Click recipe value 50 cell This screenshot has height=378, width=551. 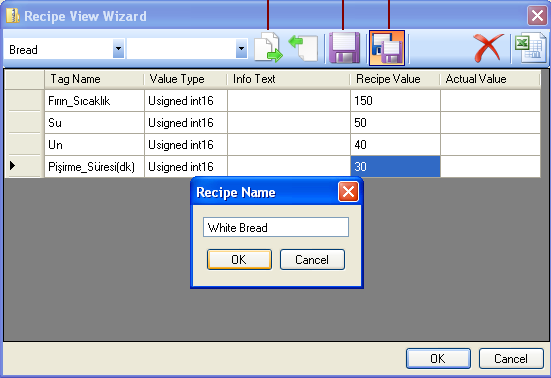click(x=395, y=123)
